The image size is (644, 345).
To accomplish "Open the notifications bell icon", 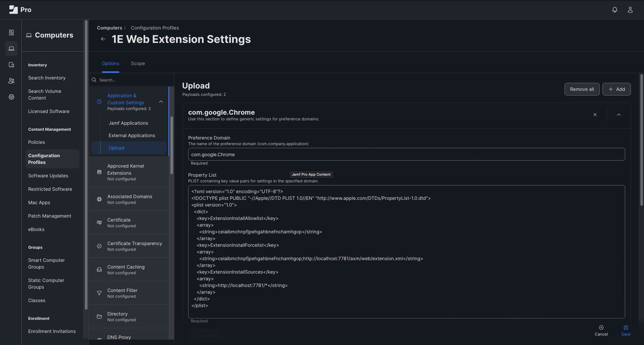I will coord(614,10).
